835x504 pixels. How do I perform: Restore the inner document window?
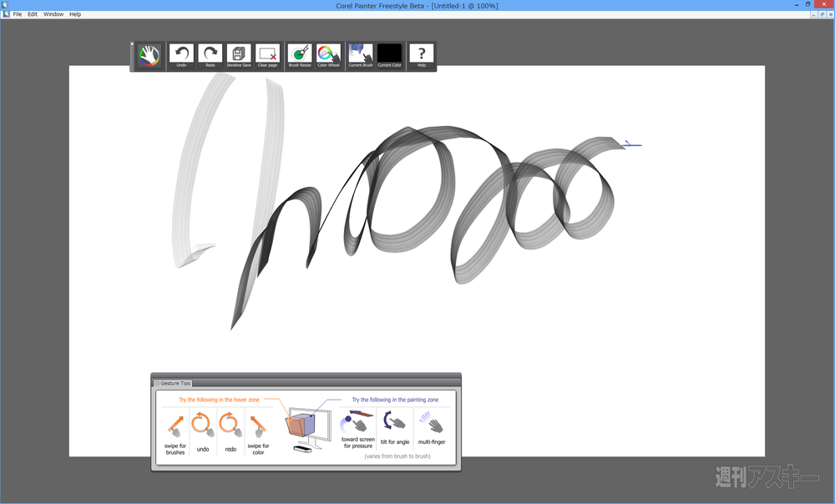[x=822, y=15]
